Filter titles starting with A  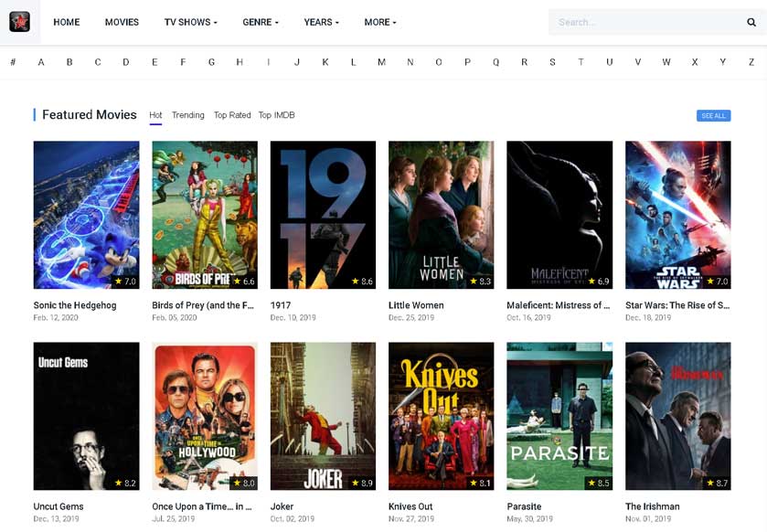41,62
